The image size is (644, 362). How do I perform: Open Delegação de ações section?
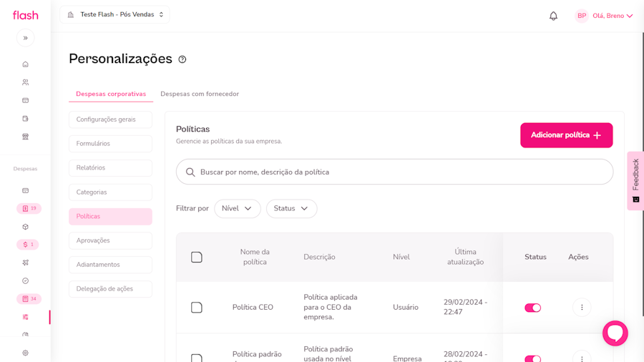(x=110, y=289)
